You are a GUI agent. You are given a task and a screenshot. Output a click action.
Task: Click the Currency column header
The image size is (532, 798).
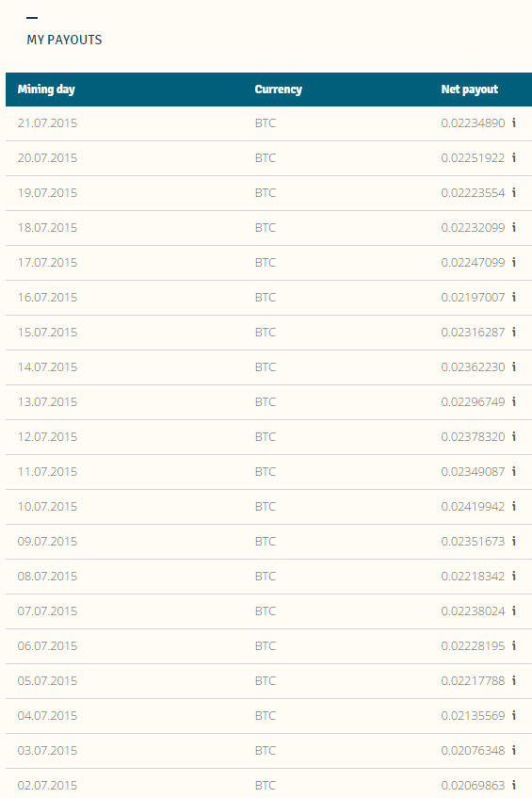pos(278,90)
